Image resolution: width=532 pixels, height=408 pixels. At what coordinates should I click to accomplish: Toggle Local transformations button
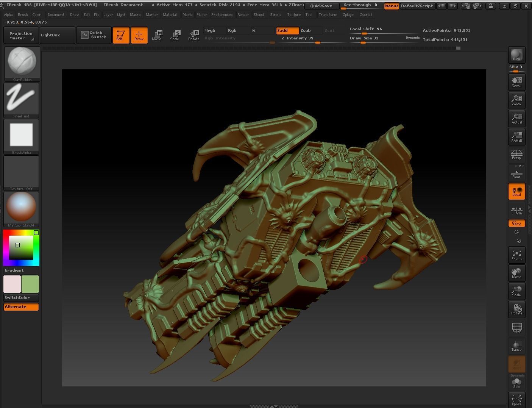pos(516,192)
